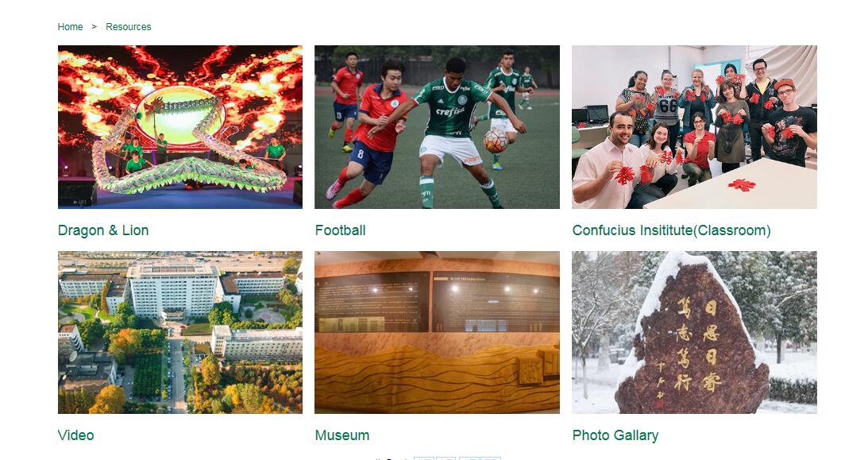Viewport: 868px width, 460px height.
Task: Open the Resources breadcrumb link
Action: tap(128, 26)
